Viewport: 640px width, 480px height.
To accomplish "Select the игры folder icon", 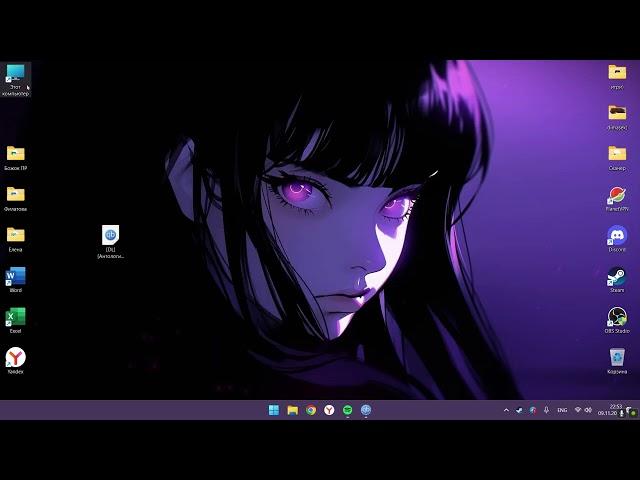I will (x=617, y=77).
